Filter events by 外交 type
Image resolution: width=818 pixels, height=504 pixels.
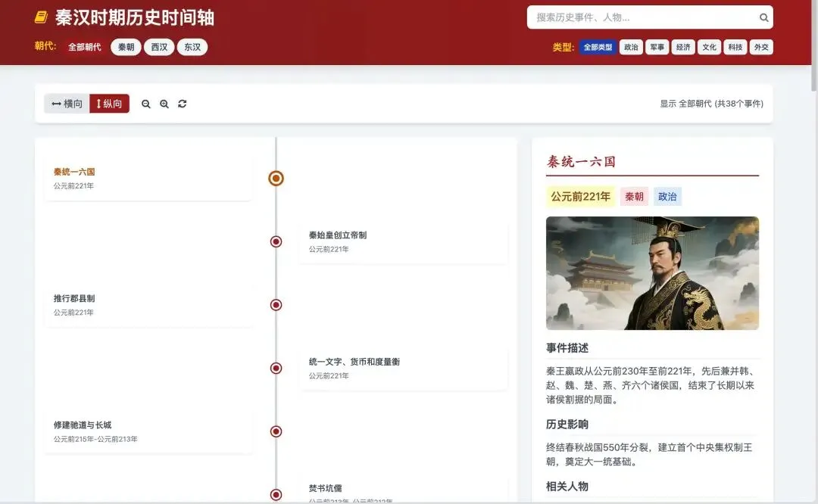762,47
